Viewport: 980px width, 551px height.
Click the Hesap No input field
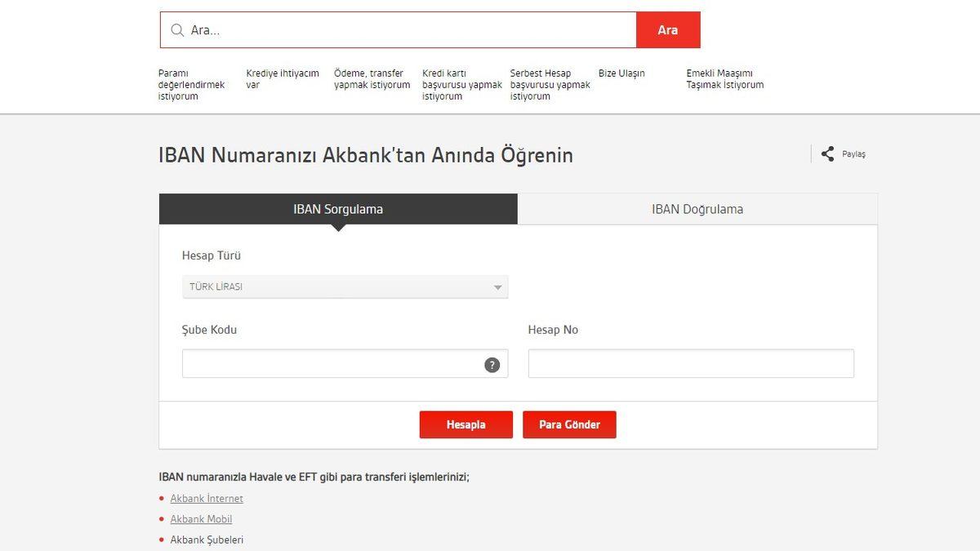[x=690, y=363]
